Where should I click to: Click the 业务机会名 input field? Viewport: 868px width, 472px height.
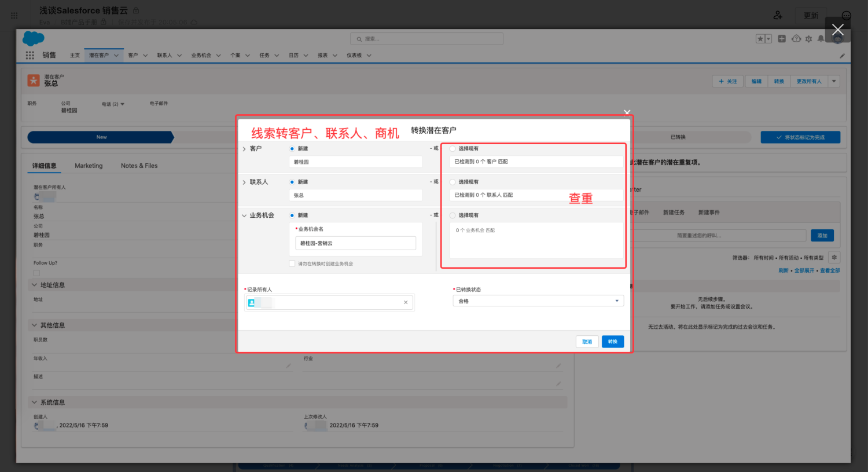[x=356, y=243]
